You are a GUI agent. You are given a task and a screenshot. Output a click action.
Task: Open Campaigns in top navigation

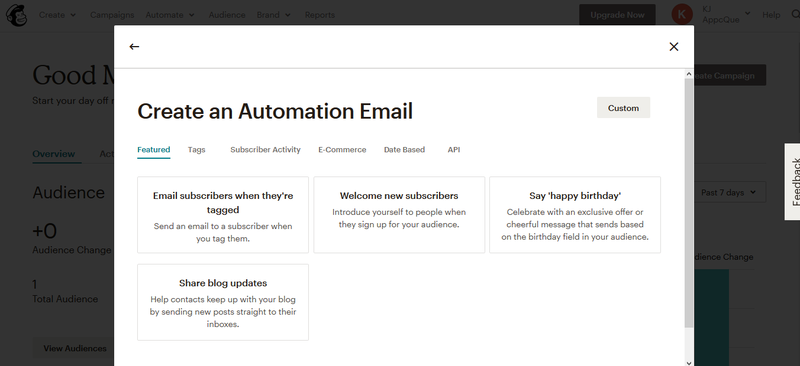pos(112,15)
